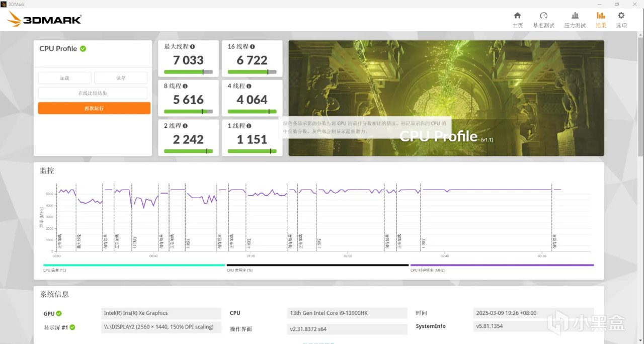The image size is (644, 344).
Task: Click the score bar under 7 033
Action: (x=188, y=72)
